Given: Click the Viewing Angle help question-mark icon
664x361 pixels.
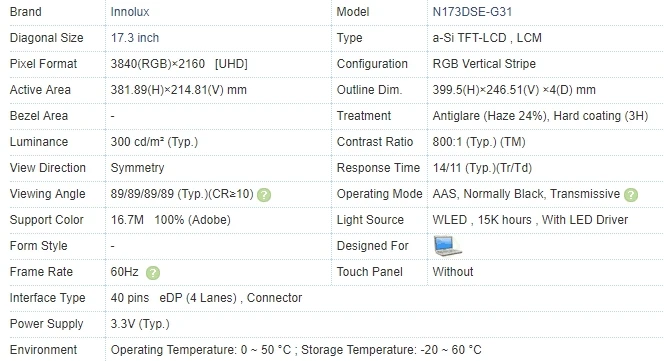Looking at the screenshot, I should [264, 195].
